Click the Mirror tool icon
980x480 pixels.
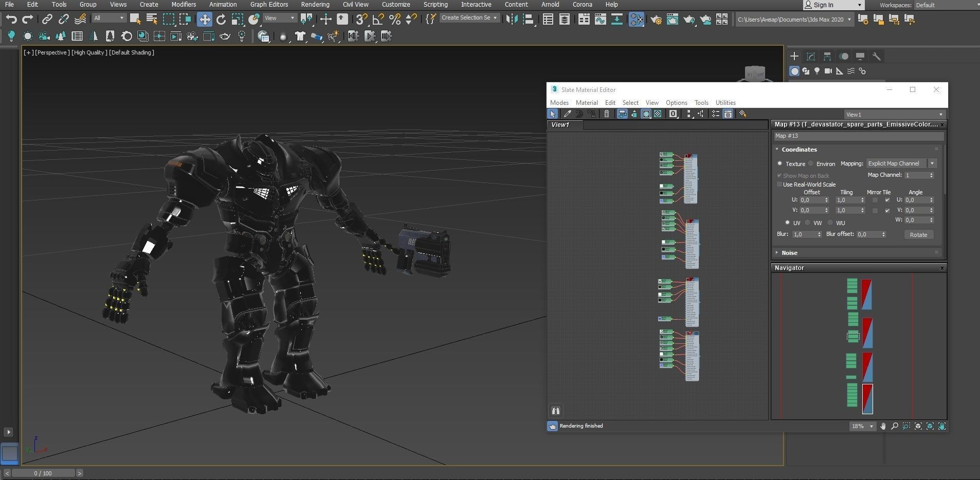click(512, 20)
